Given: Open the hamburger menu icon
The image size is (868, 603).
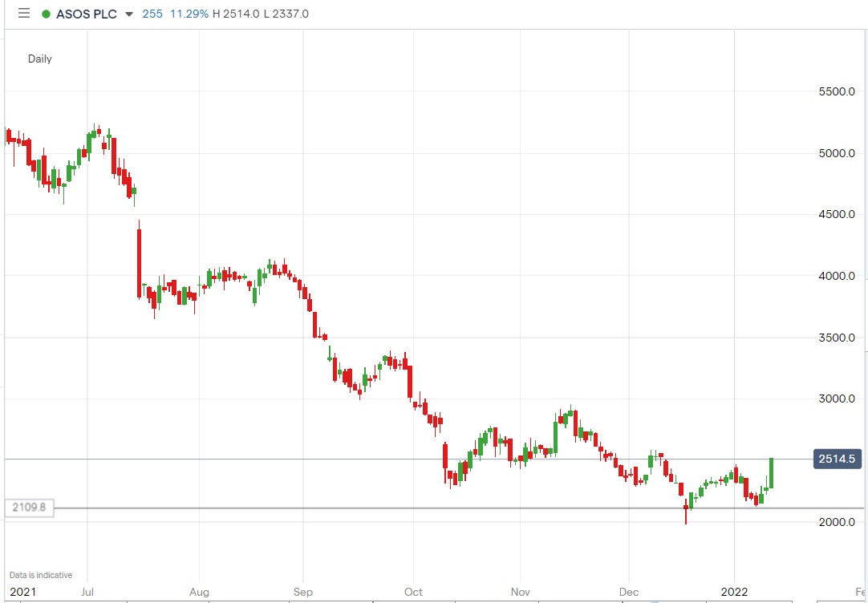Looking at the screenshot, I should 22,13.
